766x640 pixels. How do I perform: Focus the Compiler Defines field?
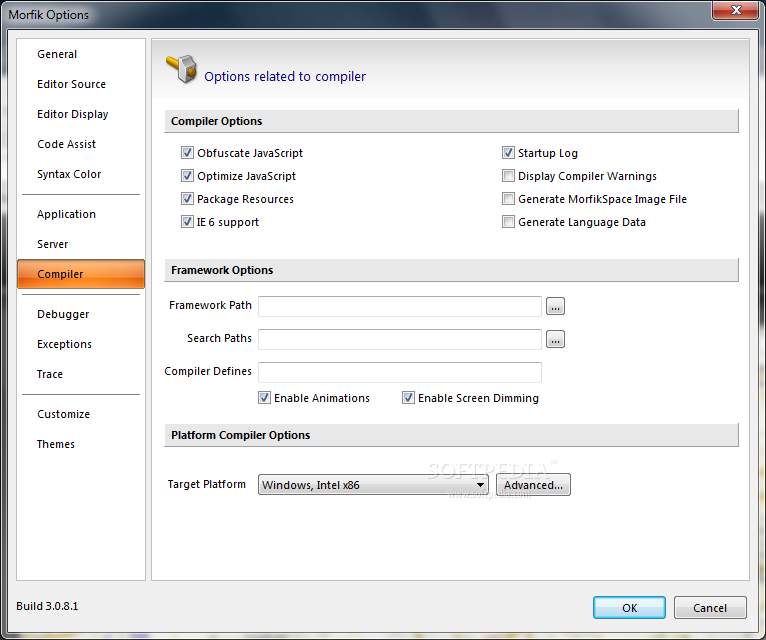point(400,372)
